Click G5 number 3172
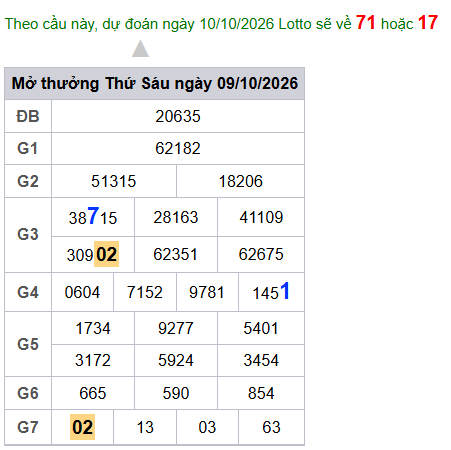The width and height of the screenshot is (451, 450). click(93, 360)
